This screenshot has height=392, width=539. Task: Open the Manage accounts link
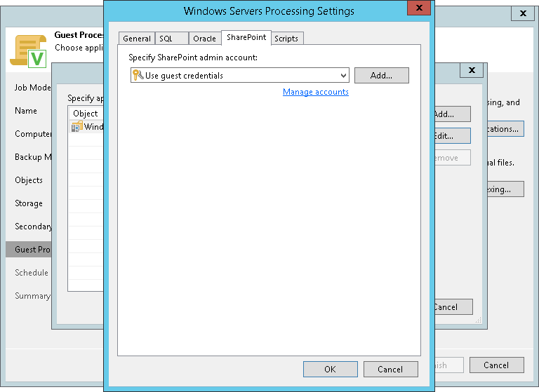coord(316,92)
